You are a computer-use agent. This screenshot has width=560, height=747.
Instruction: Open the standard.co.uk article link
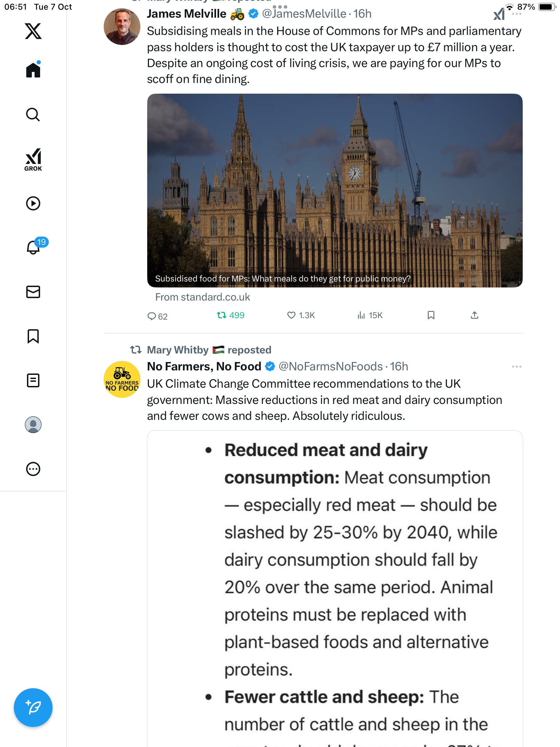click(203, 297)
